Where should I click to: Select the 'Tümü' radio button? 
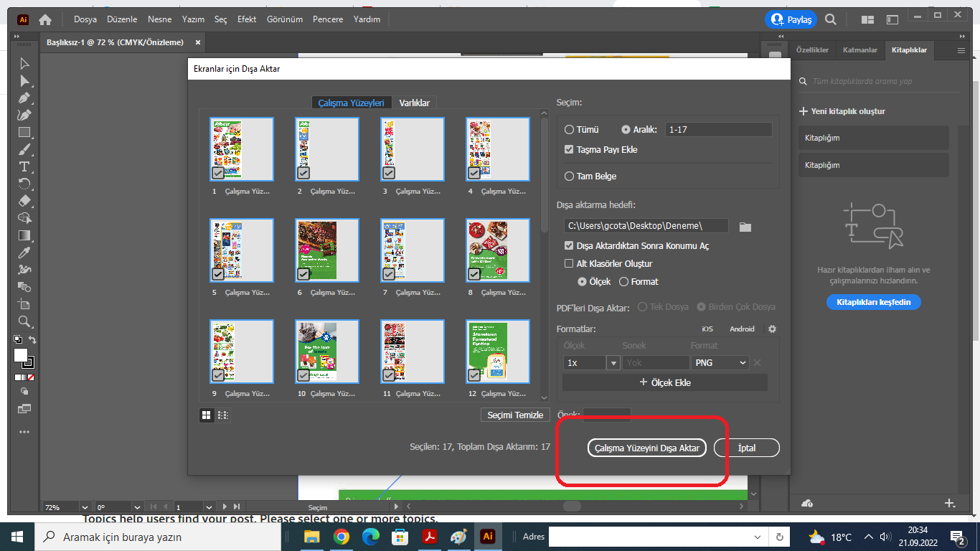569,129
